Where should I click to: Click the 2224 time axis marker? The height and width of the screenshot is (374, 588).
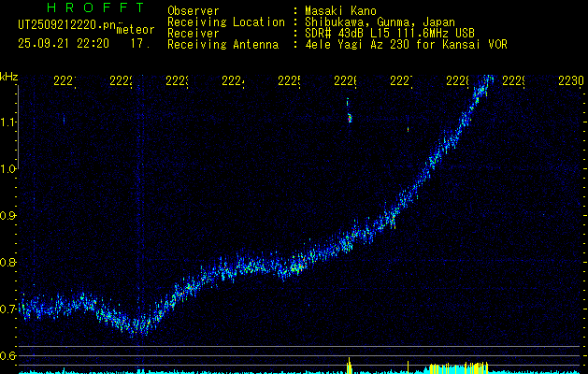(234, 81)
